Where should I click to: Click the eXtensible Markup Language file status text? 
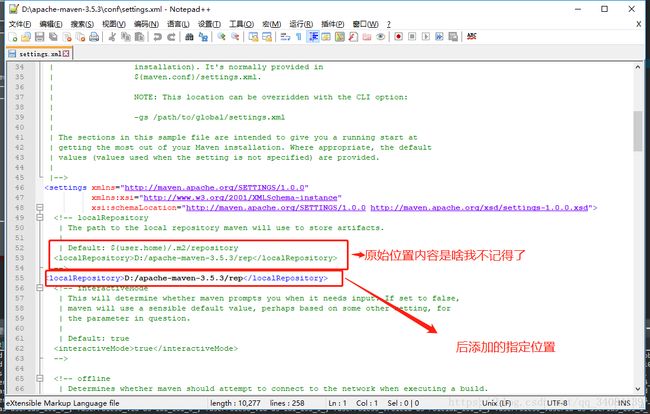pyautogui.click(x=63, y=403)
